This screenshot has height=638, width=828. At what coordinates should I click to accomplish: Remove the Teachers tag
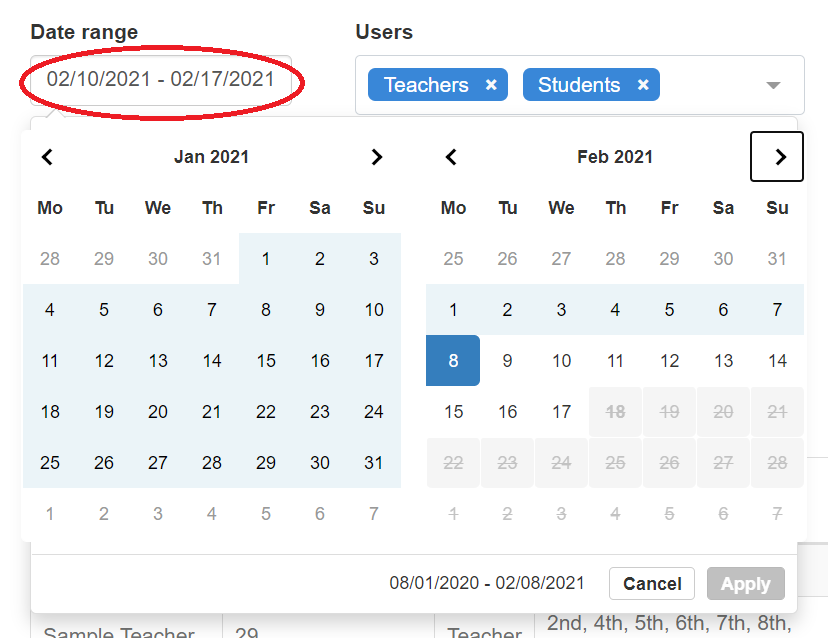[x=491, y=85]
